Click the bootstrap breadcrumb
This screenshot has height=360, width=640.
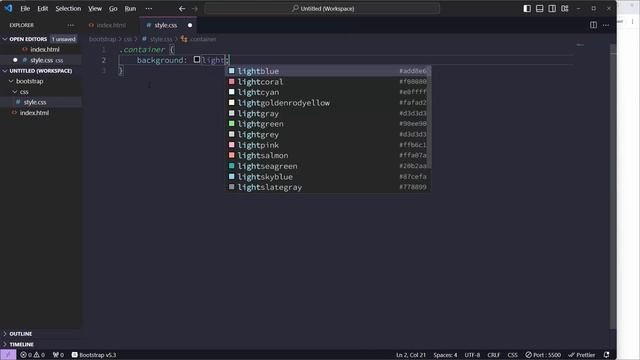[x=102, y=39]
